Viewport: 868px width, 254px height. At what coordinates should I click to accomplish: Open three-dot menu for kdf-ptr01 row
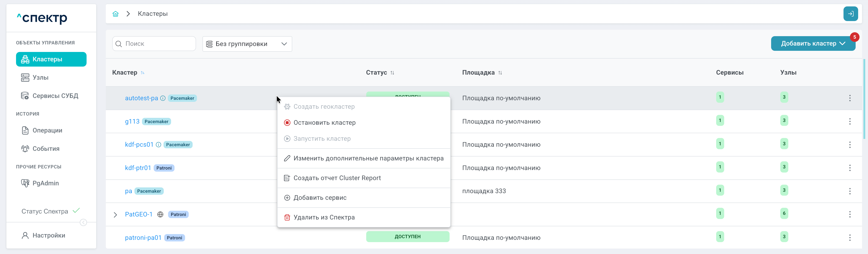tap(849, 168)
